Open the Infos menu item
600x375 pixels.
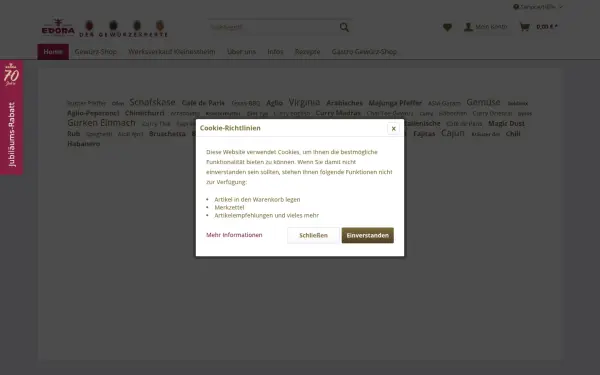click(275, 52)
